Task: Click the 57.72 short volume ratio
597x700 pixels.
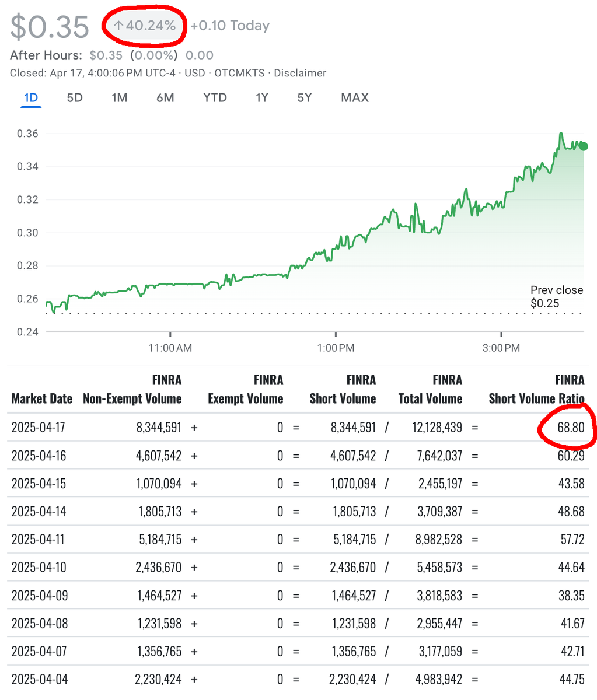Action: (572, 540)
